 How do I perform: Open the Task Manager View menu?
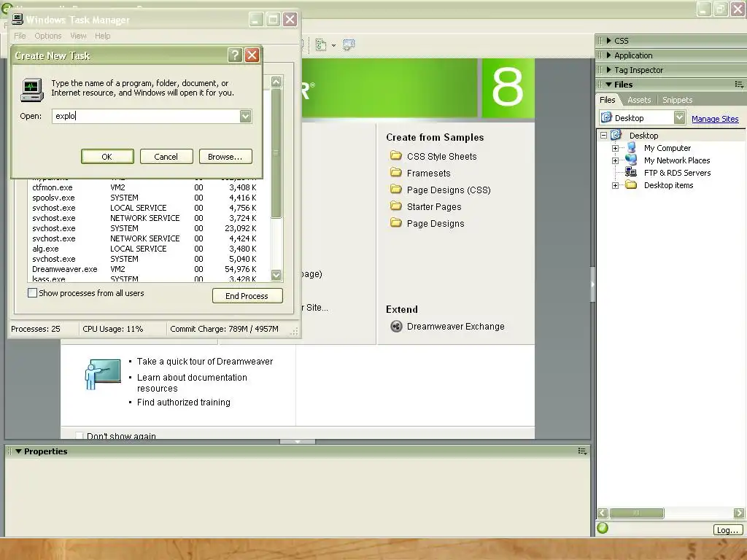pos(79,36)
